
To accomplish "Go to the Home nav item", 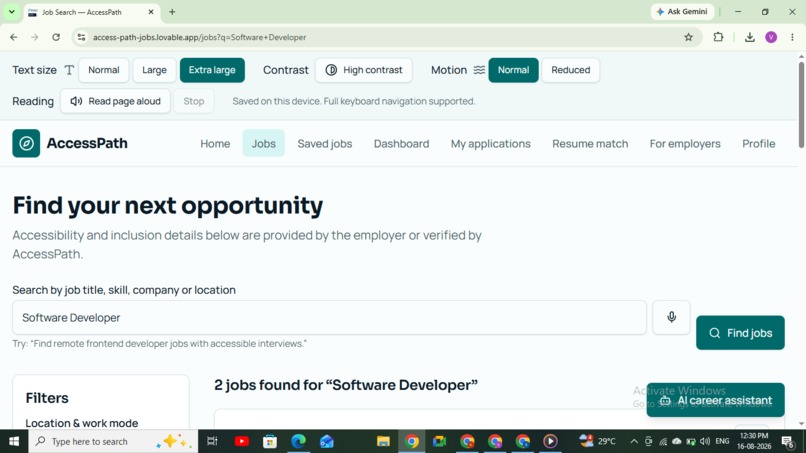I will tap(215, 143).
